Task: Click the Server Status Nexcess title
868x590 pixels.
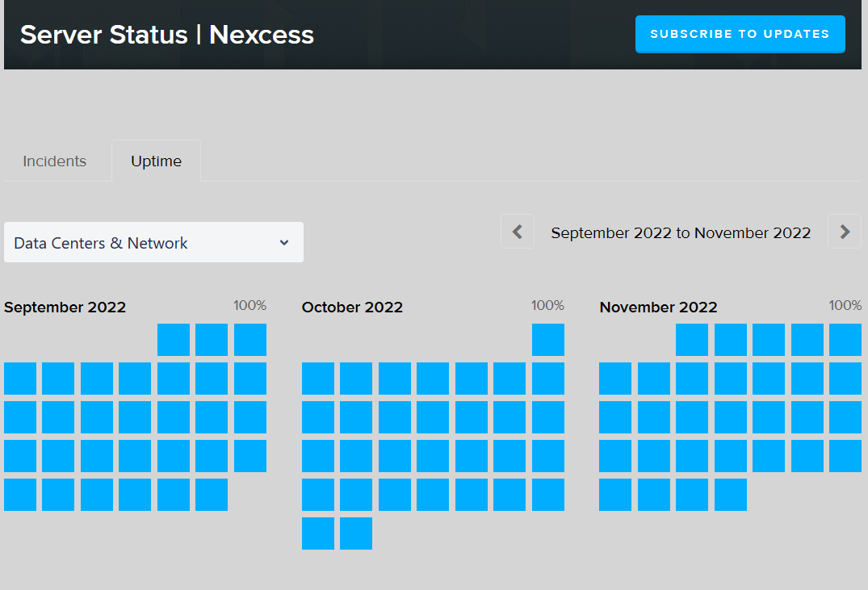Action: 168,35
